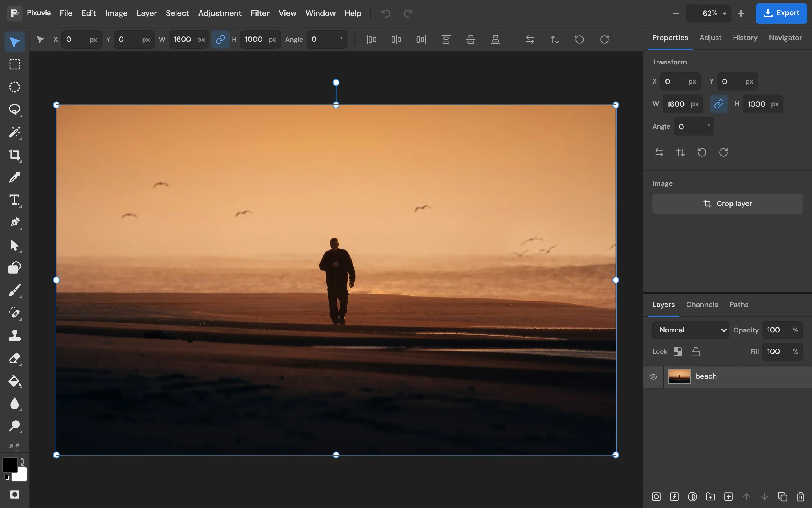Select the Paint Bucket tool
812x508 pixels.
tap(14, 381)
